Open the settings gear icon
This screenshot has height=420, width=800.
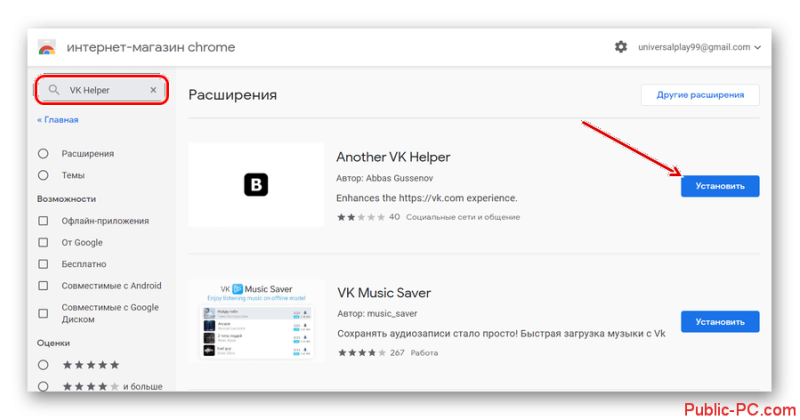click(x=620, y=47)
